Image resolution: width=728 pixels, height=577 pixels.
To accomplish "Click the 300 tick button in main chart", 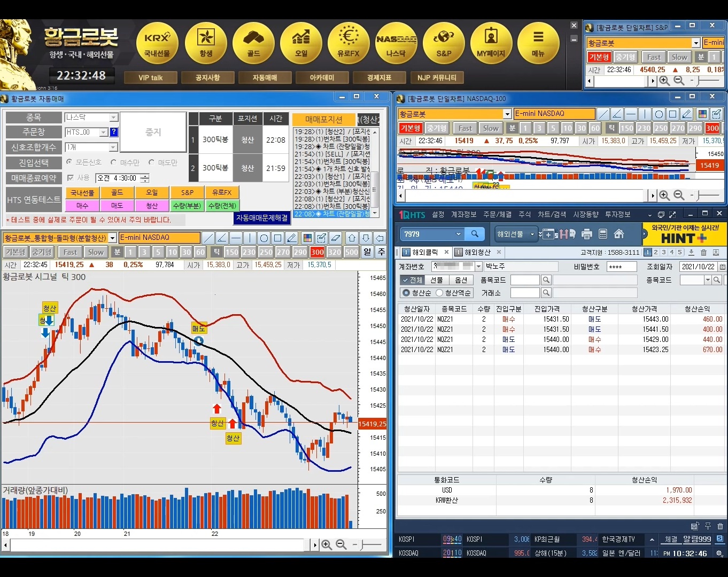I will pyautogui.click(x=317, y=252).
